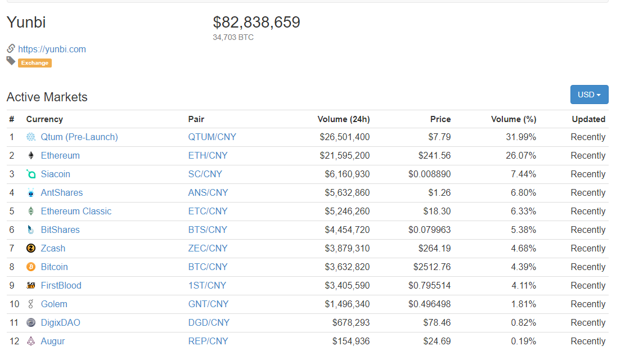Open the BitShares currency link
Viewport: 625px width, 364px height.
coord(60,230)
